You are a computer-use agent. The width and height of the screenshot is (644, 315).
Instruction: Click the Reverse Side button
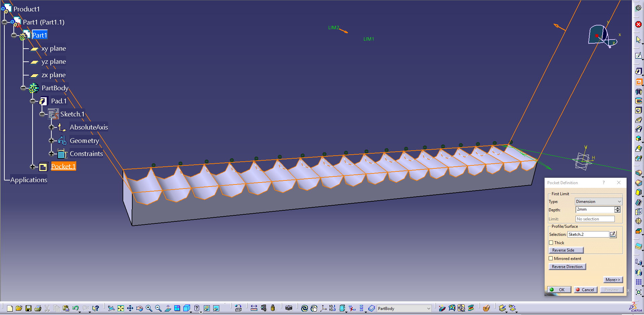coord(566,250)
